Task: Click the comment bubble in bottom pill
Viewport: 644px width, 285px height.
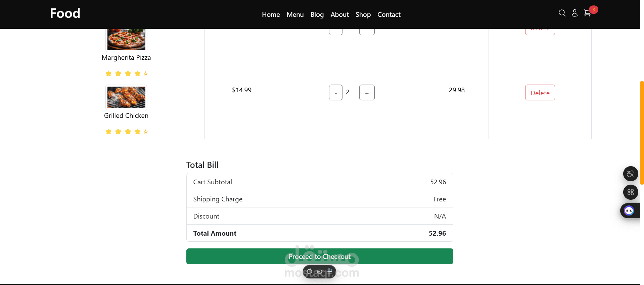Action: click(310, 272)
